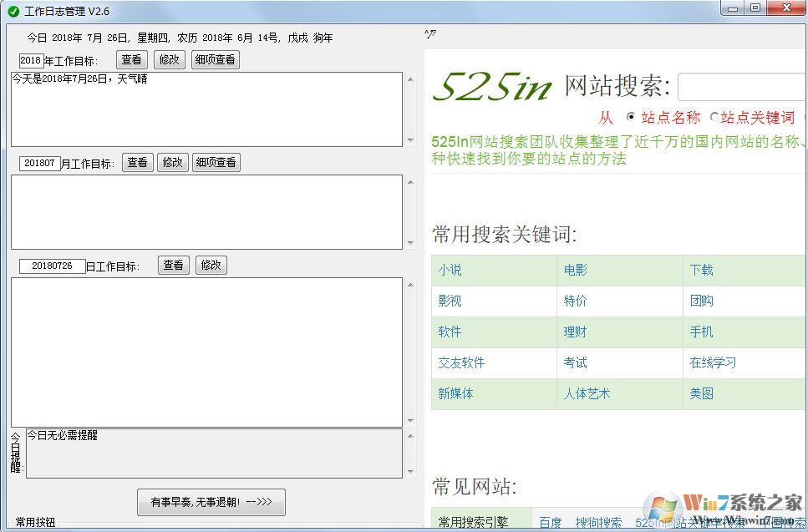Click the 电影 keyword link

point(575,270)
